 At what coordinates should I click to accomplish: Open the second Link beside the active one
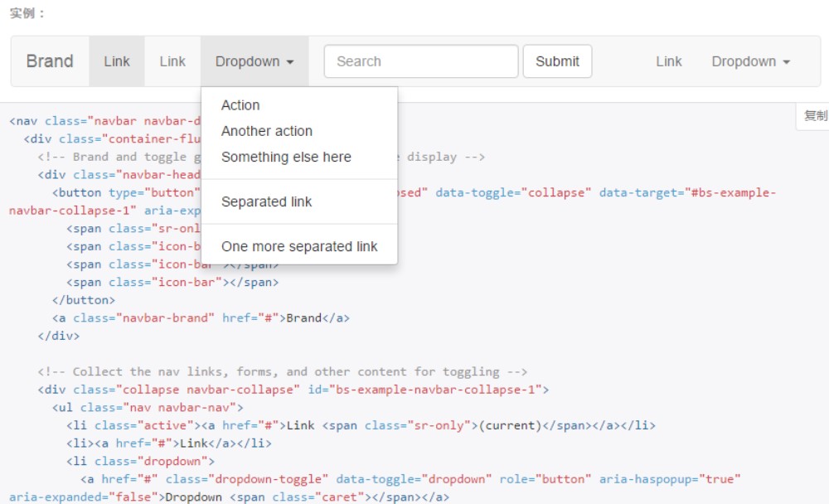click(x=172, y=61)
